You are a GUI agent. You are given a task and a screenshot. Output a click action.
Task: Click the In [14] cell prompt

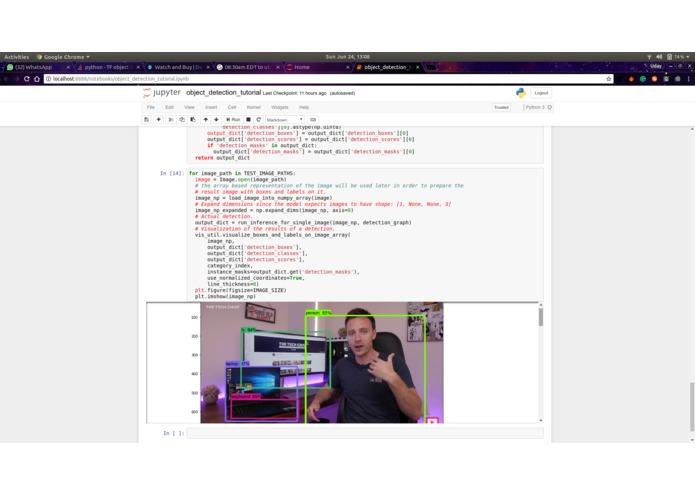point(172,173)
